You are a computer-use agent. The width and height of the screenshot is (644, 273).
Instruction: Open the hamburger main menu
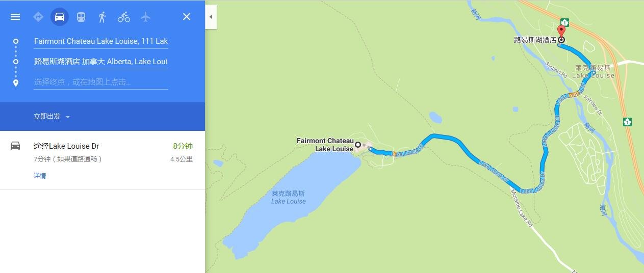click(15, 17)
